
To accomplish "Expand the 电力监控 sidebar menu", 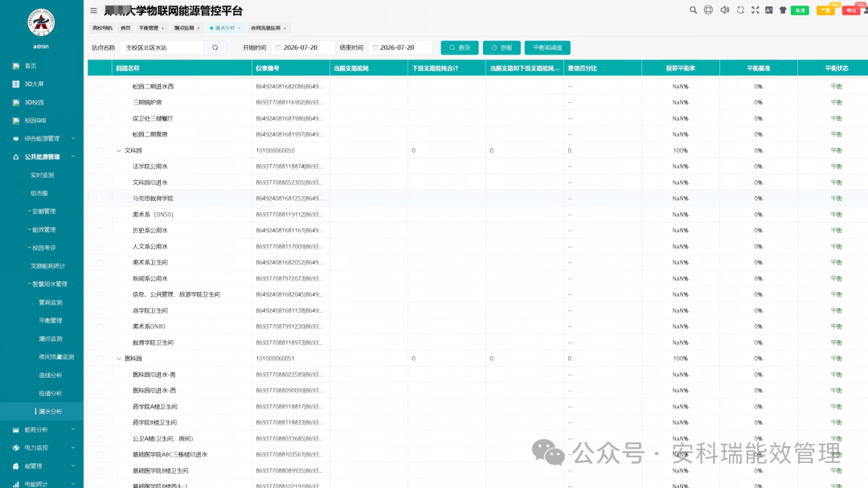I will click(x=73, y=448).
